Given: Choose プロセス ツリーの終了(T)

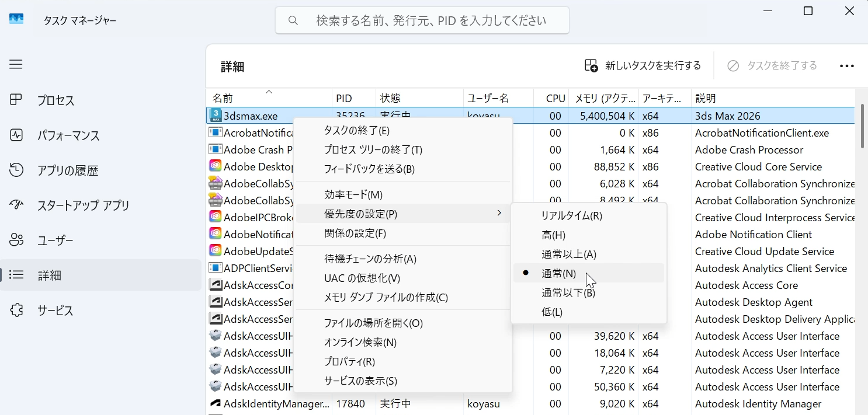Looking at the screenshot, I should pyautogui.click(x=403, y=150).
